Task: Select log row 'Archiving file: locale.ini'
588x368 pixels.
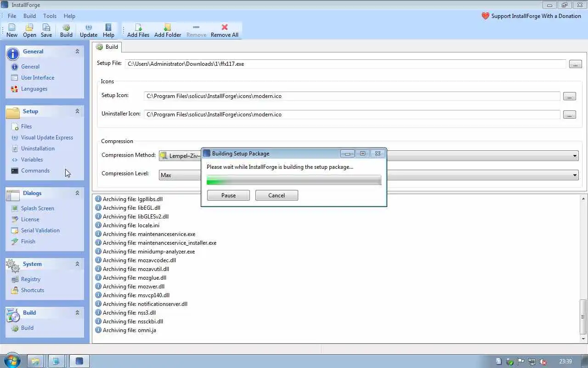Action: tap(127, 225)
